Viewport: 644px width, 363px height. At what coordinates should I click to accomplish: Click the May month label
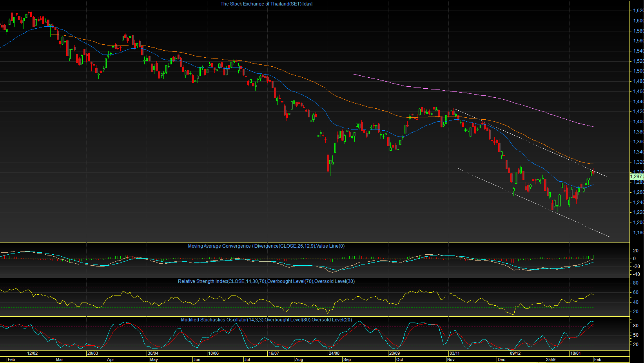(154, 359)
